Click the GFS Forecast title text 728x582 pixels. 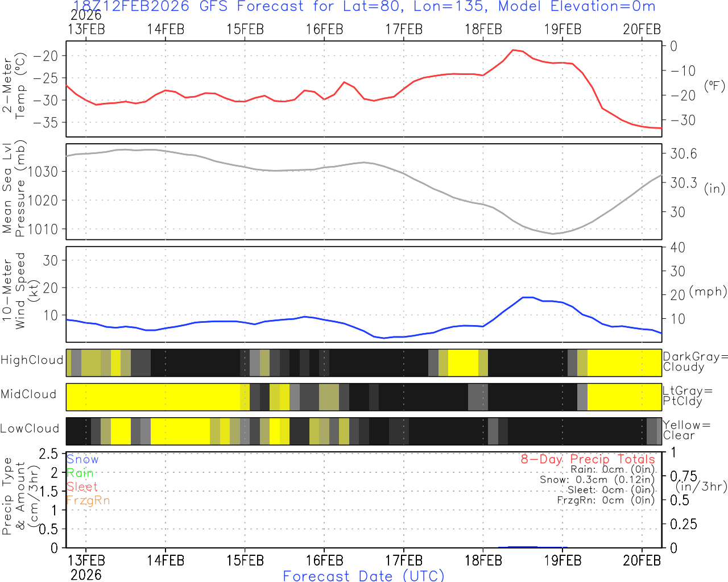tap(364, 7)
